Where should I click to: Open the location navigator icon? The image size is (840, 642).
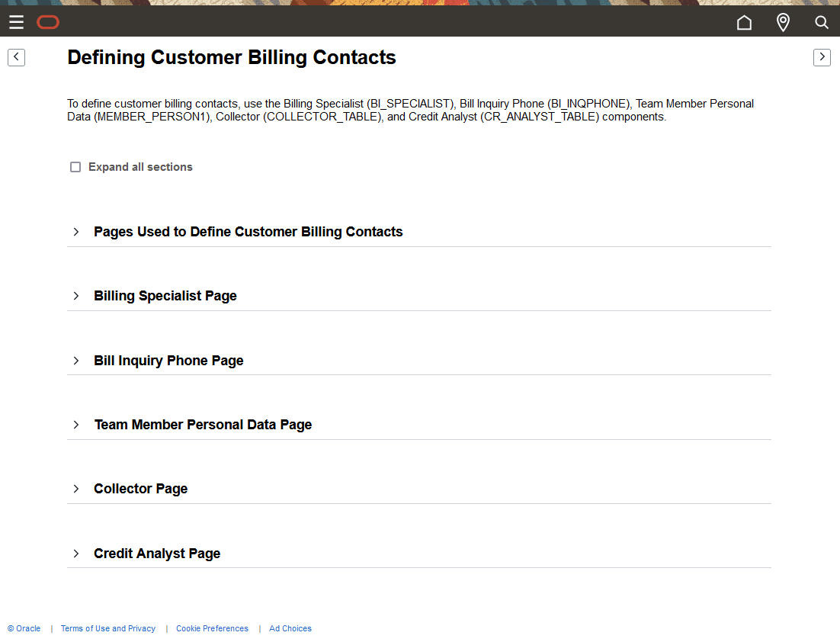point(783,22)
